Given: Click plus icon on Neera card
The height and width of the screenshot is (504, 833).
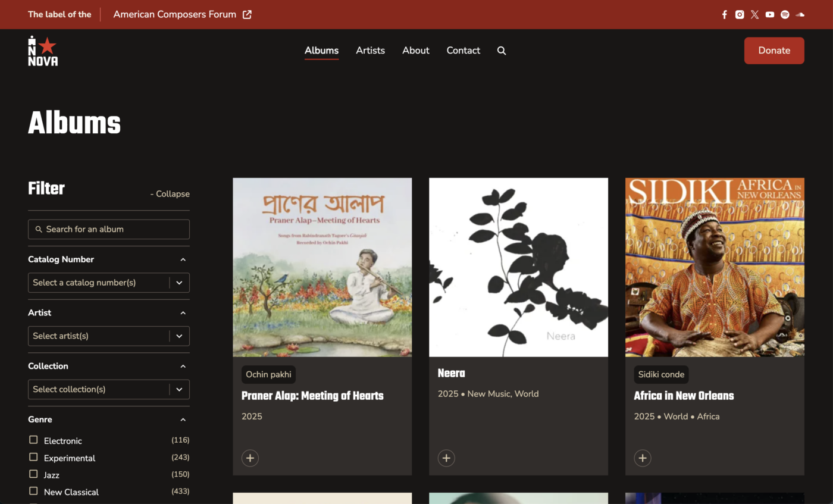Looking at the screenshot, I should click(x=446, y=458).
